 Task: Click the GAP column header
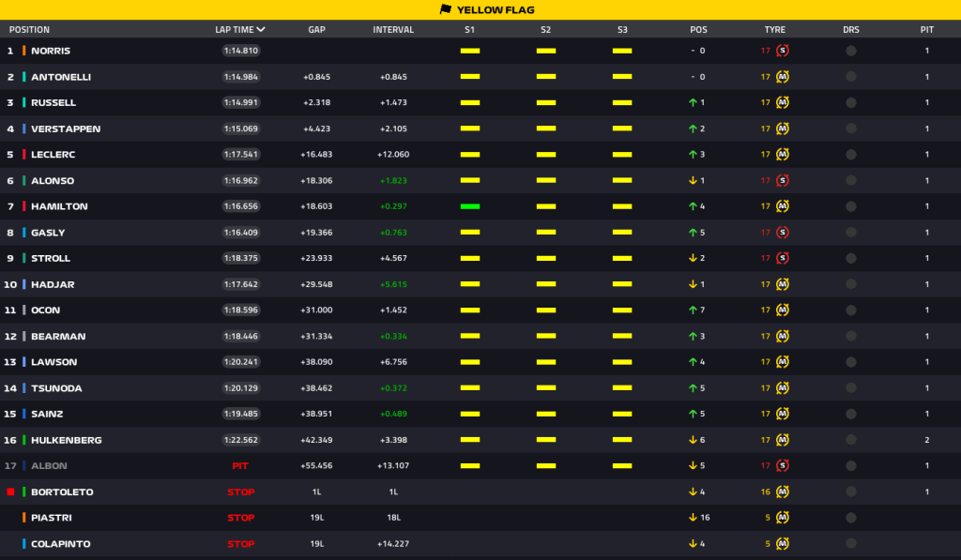pos(317,29)
